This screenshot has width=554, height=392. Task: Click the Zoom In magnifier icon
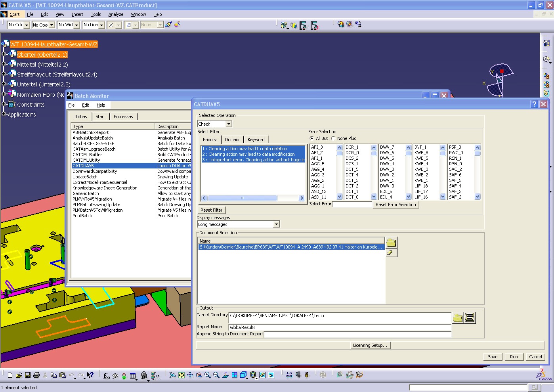pos(208,375)
